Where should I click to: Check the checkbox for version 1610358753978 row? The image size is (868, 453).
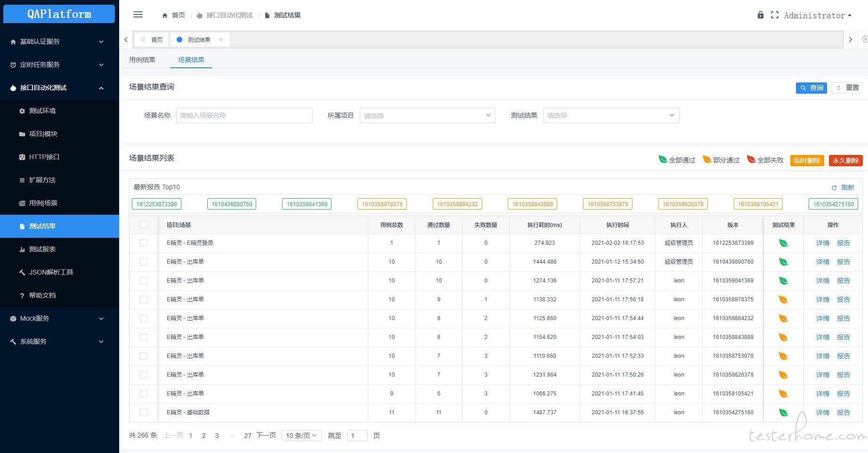click(144, 356)
